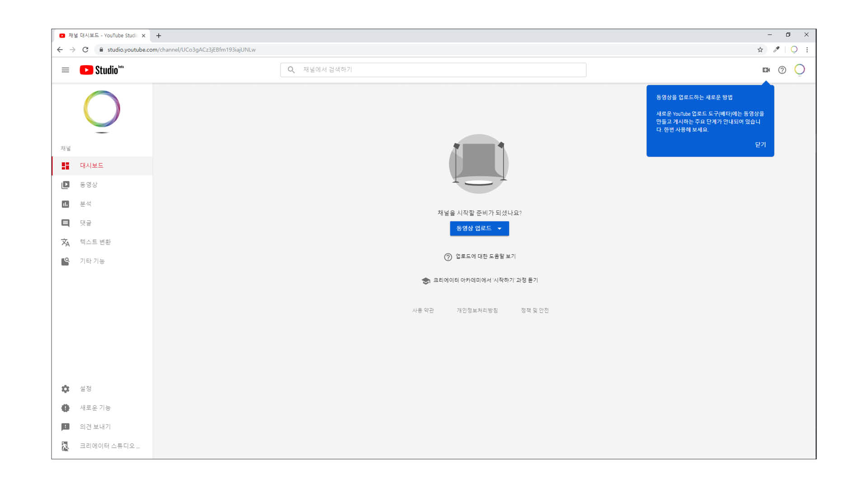The image size is (868, 488).
Task: Close the 채널 대시보드 browser tab
Action: 143,36
